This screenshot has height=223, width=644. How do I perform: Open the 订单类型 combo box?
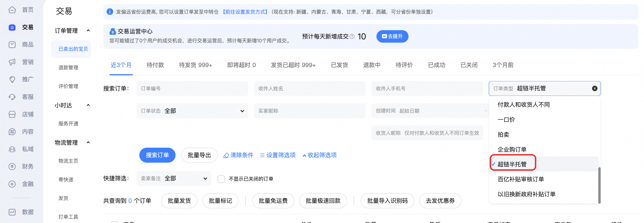[545, 88]
